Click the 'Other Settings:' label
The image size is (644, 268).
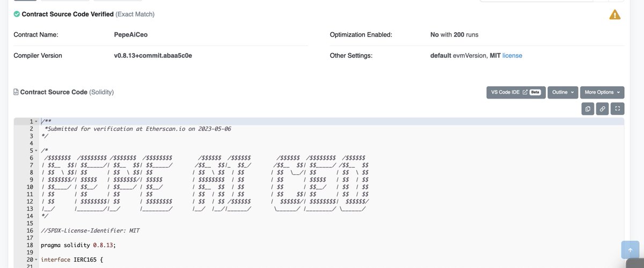[351, 56]
